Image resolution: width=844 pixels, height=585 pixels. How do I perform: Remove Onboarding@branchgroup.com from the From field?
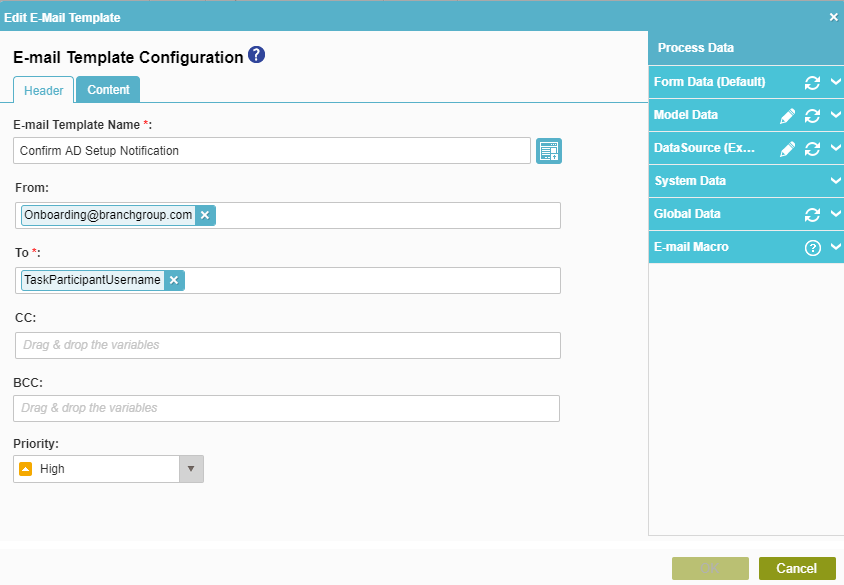[x=205, y=215]
